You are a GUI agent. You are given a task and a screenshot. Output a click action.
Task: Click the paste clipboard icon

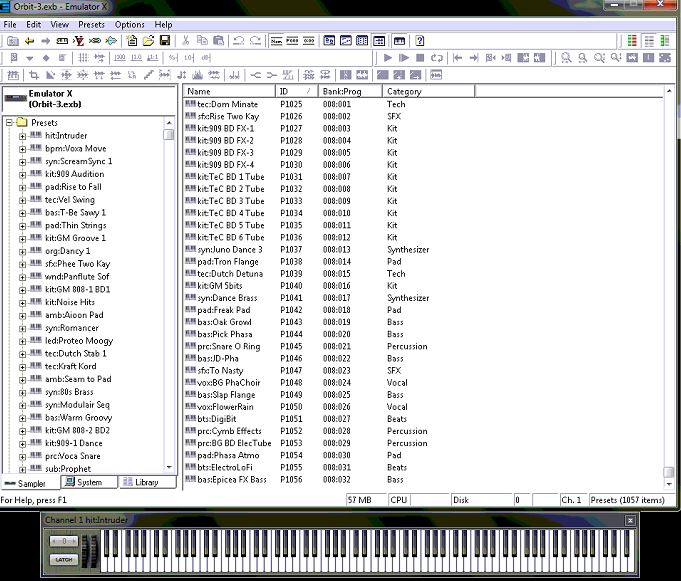218,41
